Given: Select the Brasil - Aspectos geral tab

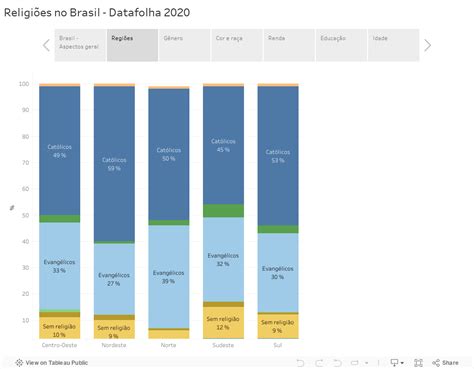Looking at the screenshot, I should (80, 45).
